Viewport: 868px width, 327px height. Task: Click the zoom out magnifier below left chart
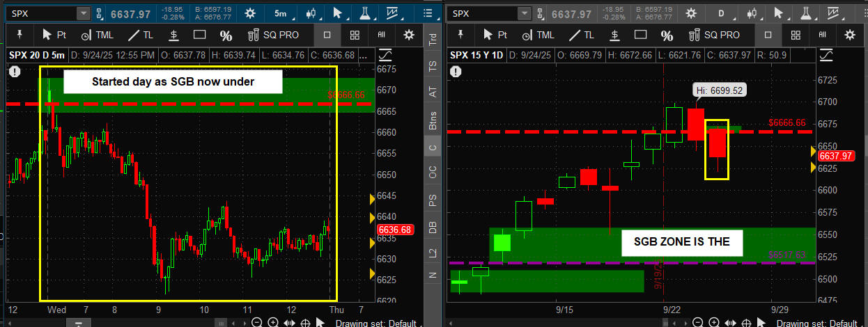[257, 323]
